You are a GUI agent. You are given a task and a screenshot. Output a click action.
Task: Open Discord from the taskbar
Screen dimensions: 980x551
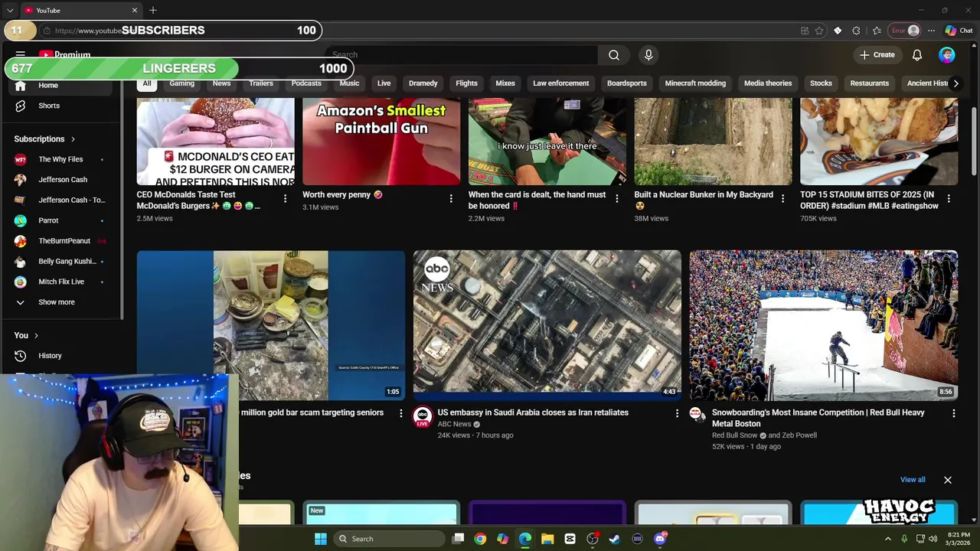click(660, 539)
